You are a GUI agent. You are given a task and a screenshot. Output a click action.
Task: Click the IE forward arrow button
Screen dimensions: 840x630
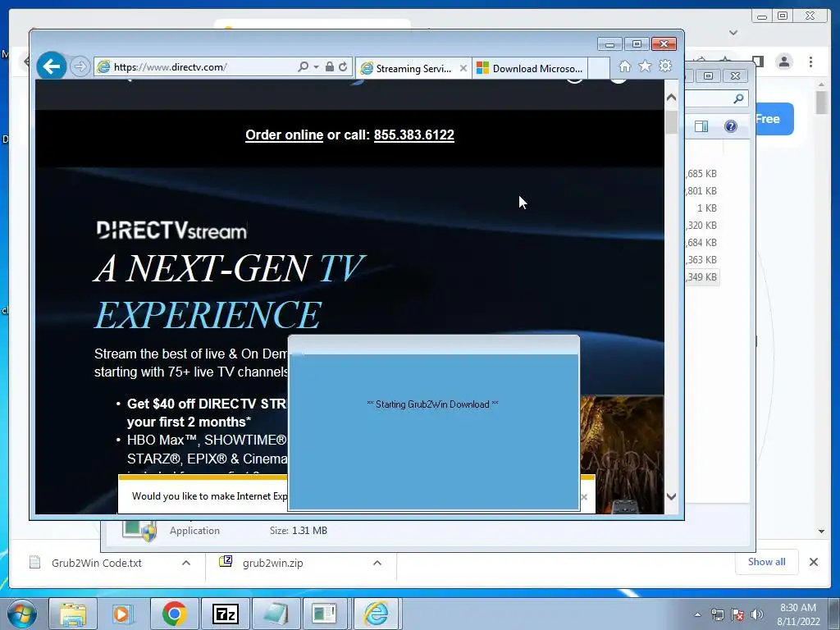(80, 67)
